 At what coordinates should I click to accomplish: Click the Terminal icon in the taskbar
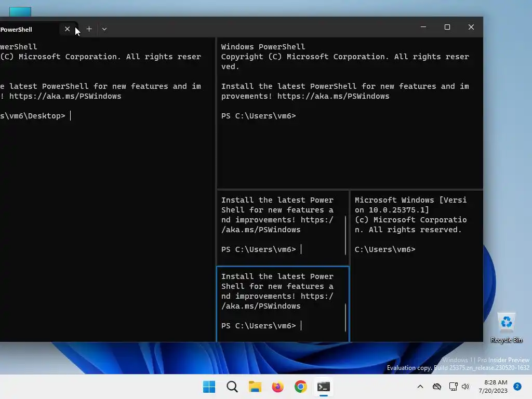(323, 387)
